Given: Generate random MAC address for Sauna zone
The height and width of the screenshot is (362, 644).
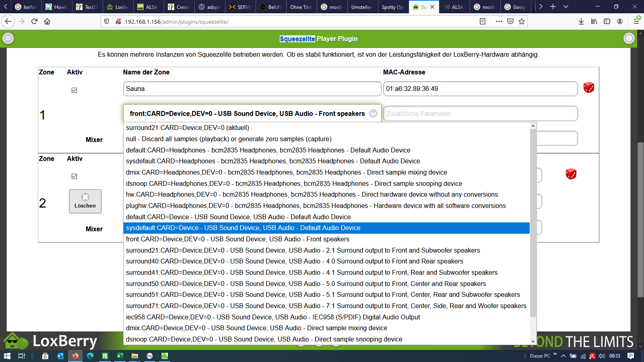Looking at the screenshot, I should point(588,88).
